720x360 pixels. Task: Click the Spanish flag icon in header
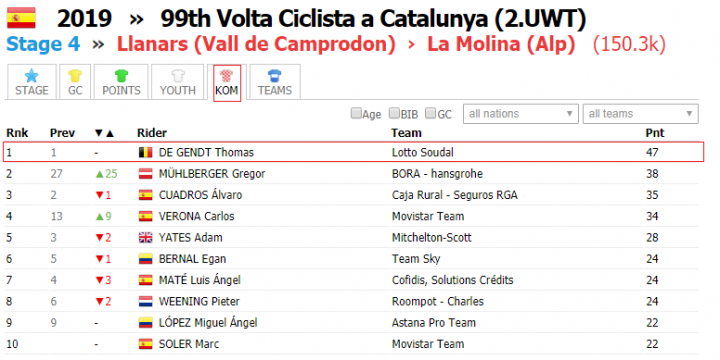click(21, 18)
